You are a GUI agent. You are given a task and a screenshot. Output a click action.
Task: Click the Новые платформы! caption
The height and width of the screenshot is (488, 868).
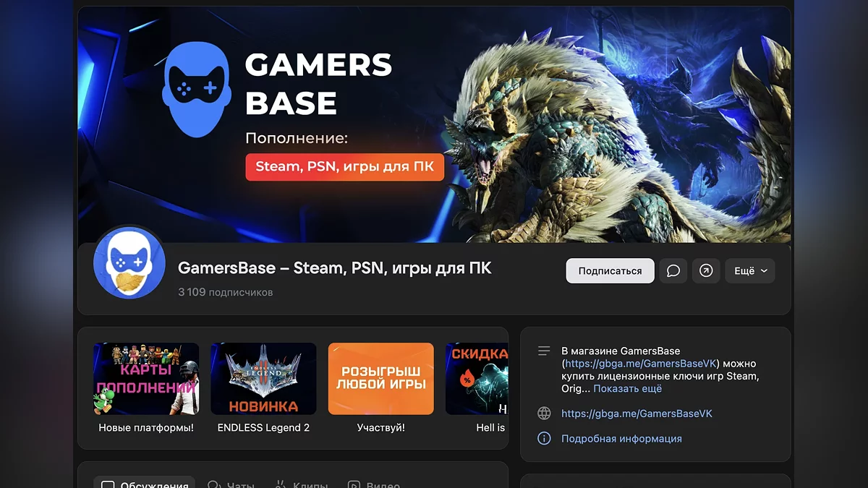click(x=146, y=427)
